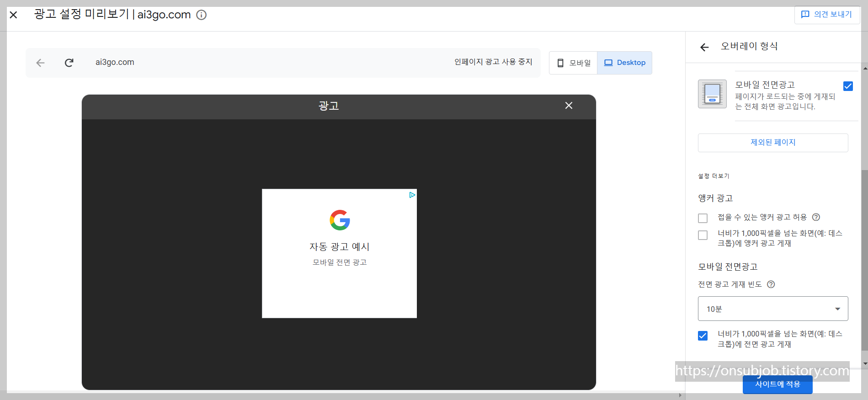Click the 설정 더보기 label
The width and height of the screenshot is (868, 400).
pos(714,176)
